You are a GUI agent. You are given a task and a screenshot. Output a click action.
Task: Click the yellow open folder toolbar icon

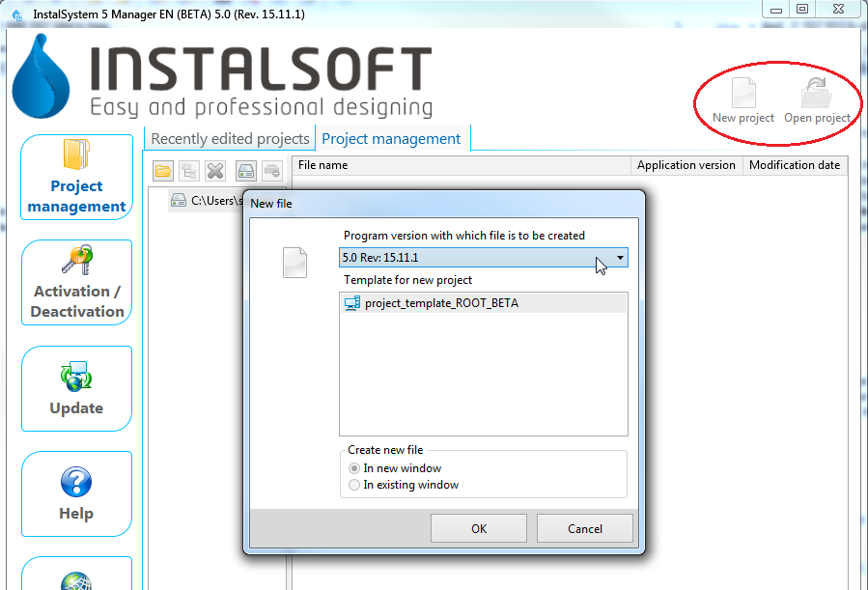point(163,171)
